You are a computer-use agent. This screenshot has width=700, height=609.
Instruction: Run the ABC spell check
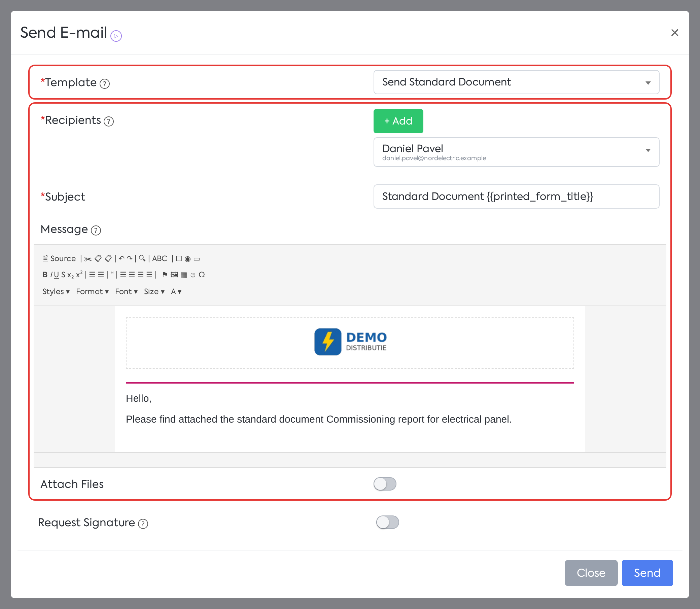[160, 259]
